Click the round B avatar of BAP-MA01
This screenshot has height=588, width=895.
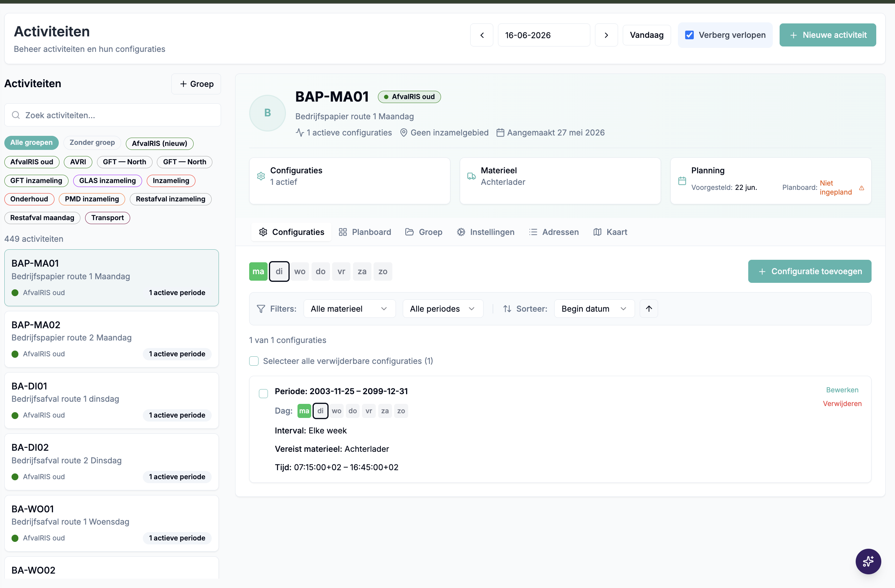(267, 113)
